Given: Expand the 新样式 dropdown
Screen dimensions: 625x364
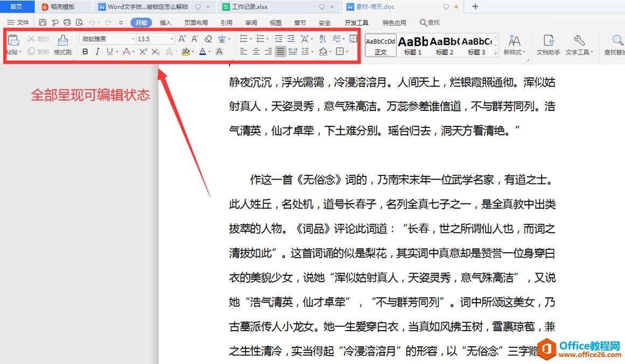Looking at the screenshot, I should [514, 52].
